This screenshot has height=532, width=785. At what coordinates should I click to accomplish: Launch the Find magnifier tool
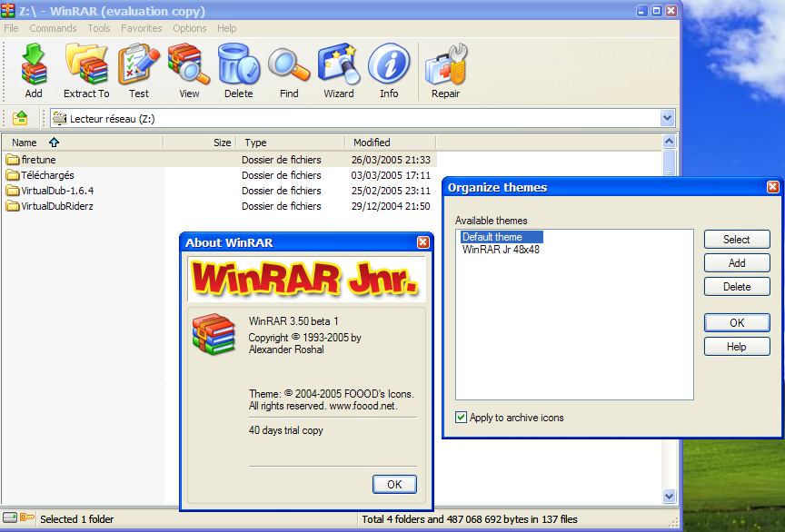289,65
